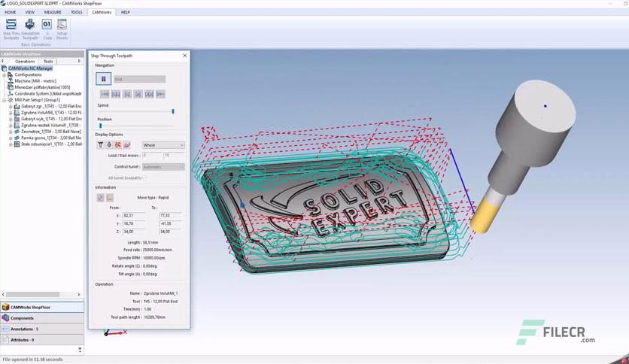Step one move backward
Screen dimensions: 629x364
(126, 94)
